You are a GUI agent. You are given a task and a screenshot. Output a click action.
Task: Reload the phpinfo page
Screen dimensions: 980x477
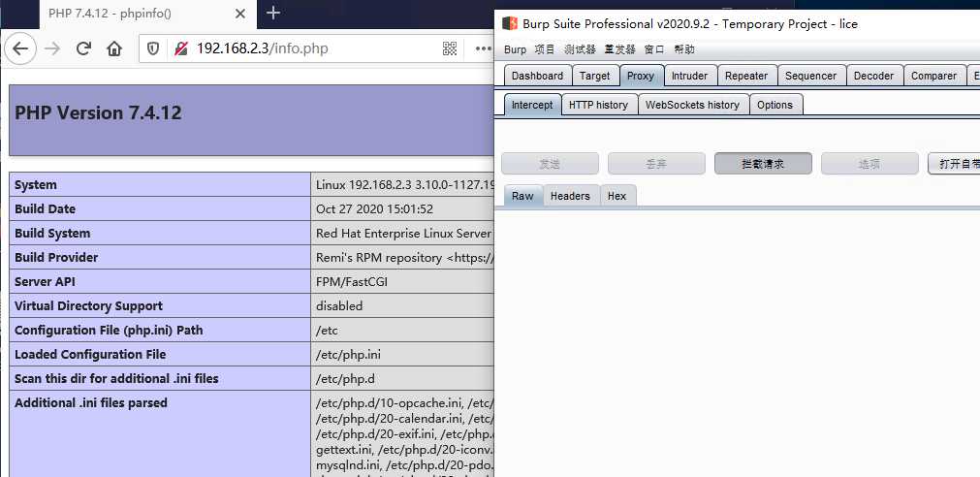coord(83,48)
